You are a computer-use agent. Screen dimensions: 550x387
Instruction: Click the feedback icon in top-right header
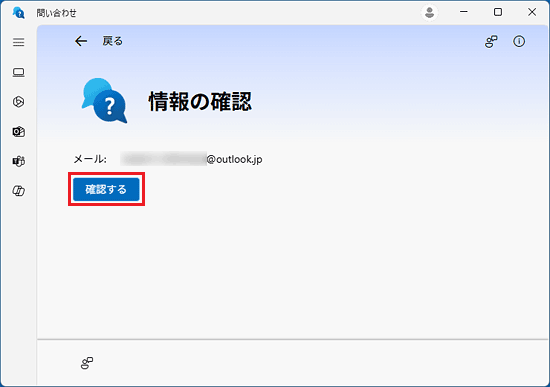[x=491, y=41]
